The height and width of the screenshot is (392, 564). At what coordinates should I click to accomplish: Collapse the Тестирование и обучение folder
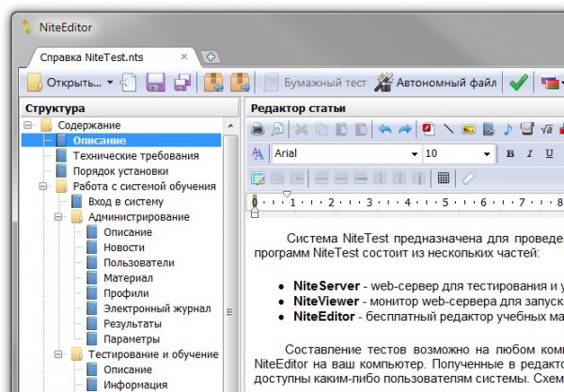(58, 354)
